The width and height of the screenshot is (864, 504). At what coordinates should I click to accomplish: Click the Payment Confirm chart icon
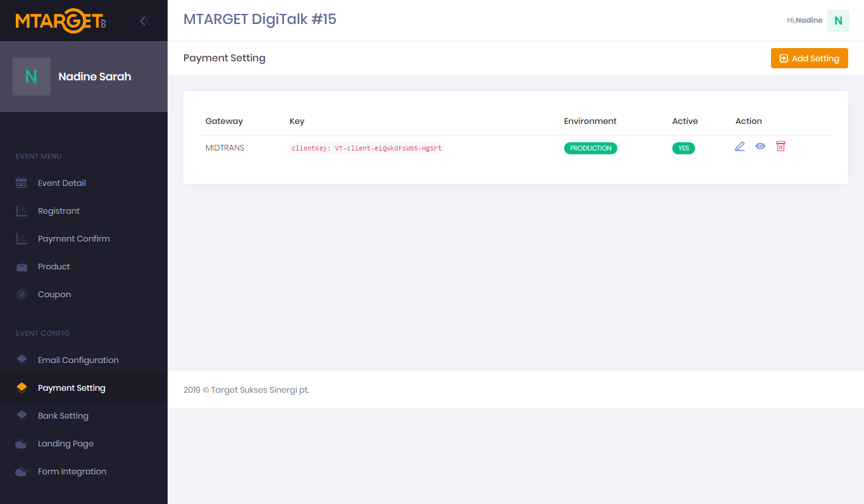pyautogui.click(x=22, y=238)
